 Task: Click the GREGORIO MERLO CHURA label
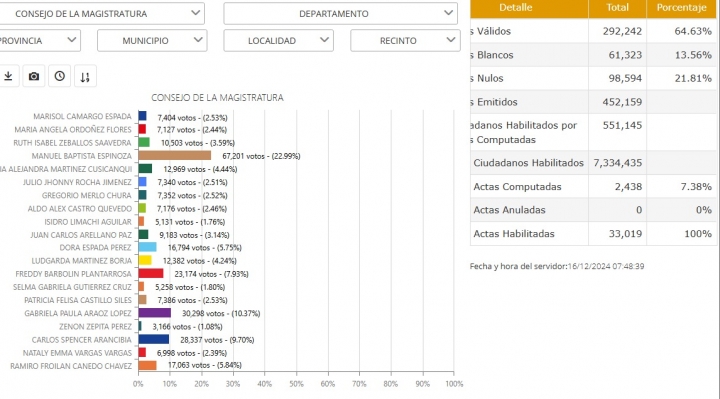pyautogui.click(x=87, y=196)
